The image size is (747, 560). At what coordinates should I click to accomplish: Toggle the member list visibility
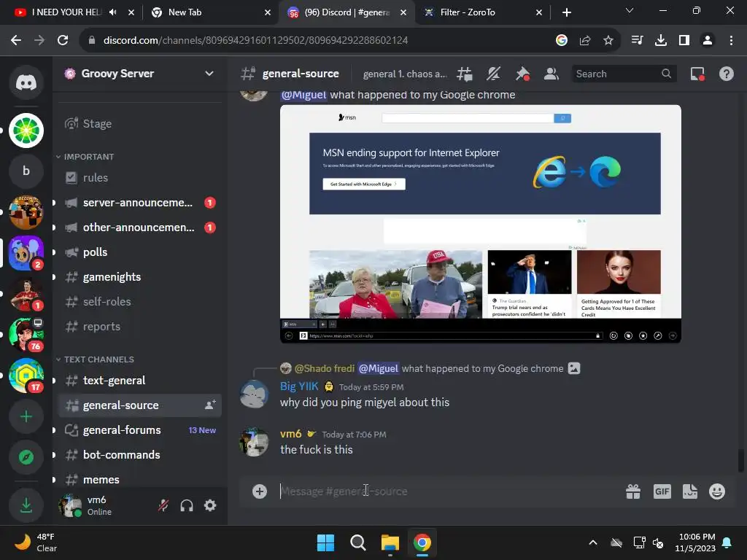[x=551, y=74]
